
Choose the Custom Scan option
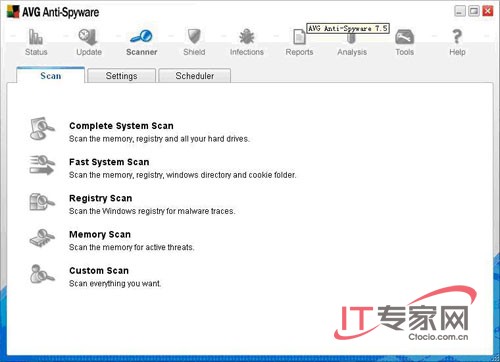99,271
